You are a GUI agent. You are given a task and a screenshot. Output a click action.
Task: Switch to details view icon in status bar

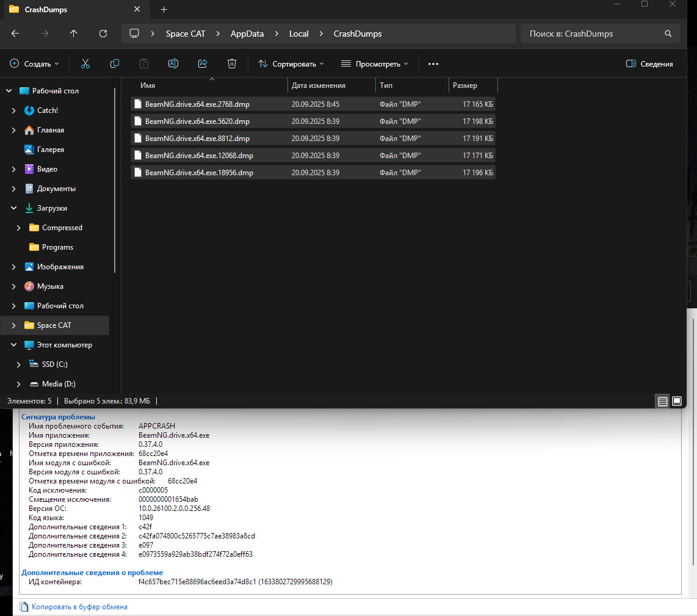pyautogui.click(x=662, y=401)
